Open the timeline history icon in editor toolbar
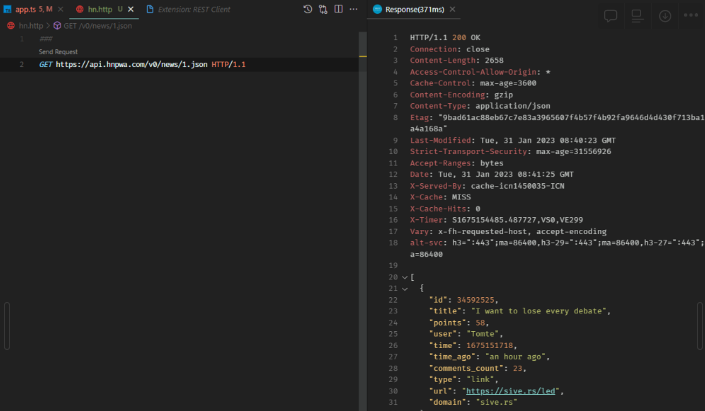Screen dimensions: 705x411 tap(308, 9)
